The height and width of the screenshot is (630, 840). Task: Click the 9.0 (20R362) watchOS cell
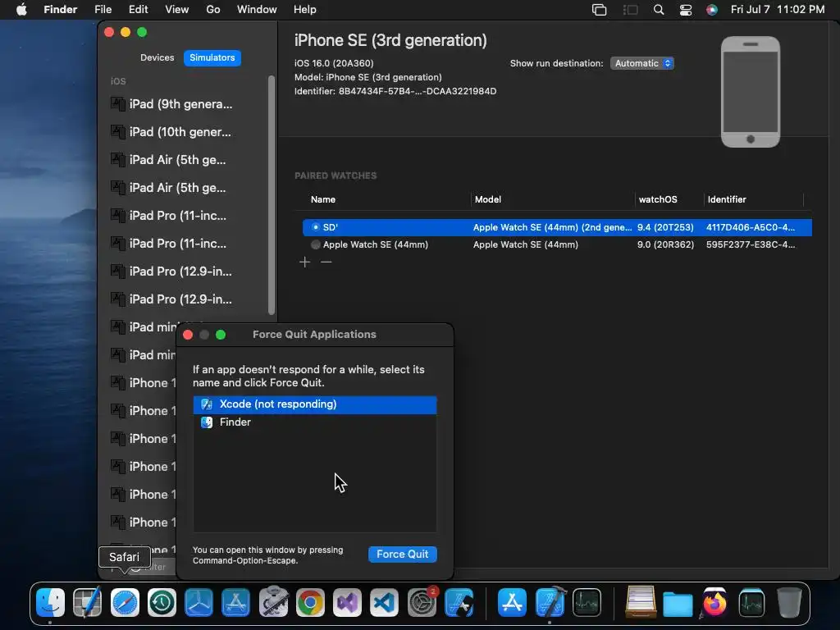[x=665, y=244]
